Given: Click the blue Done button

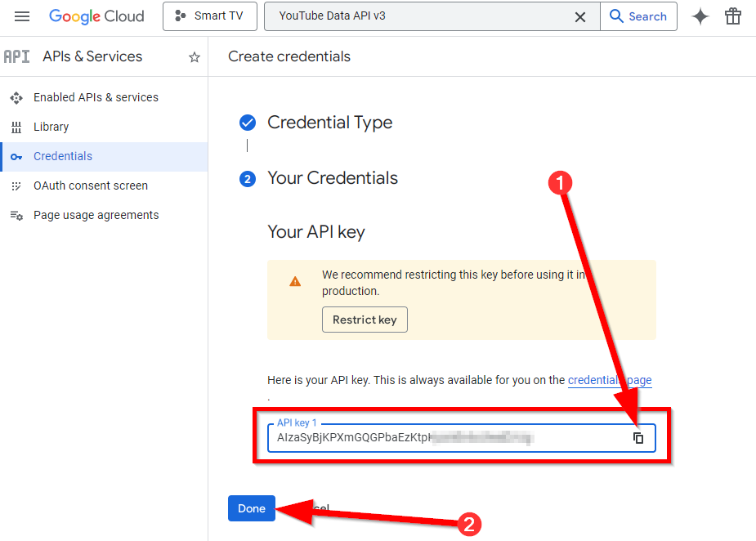Looking at the screenshot, I should click(x=252, y=508).
